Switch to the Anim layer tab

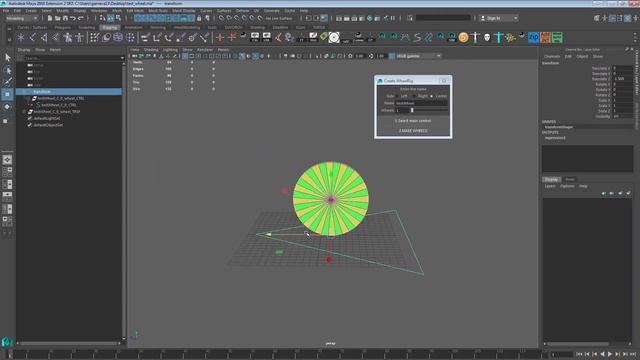[570, 180]
